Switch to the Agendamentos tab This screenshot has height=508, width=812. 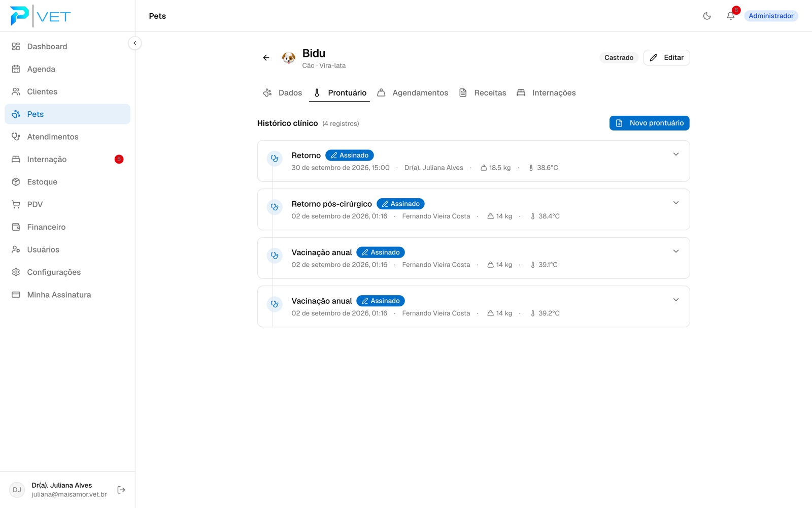click(413, 93)
